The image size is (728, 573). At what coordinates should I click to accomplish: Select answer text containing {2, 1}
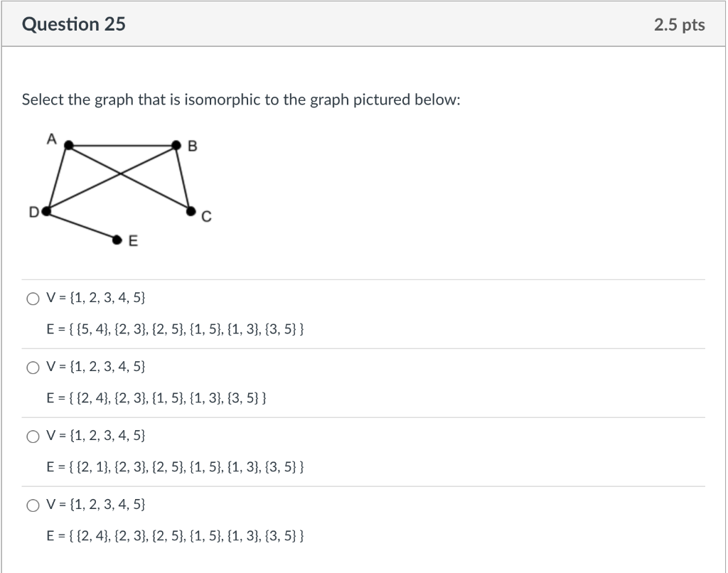pyautogui.click(x=174, y=466)
